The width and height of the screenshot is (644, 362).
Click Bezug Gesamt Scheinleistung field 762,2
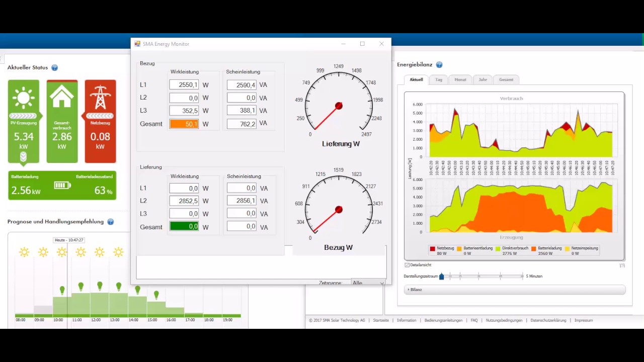click(x=242, y=124)
